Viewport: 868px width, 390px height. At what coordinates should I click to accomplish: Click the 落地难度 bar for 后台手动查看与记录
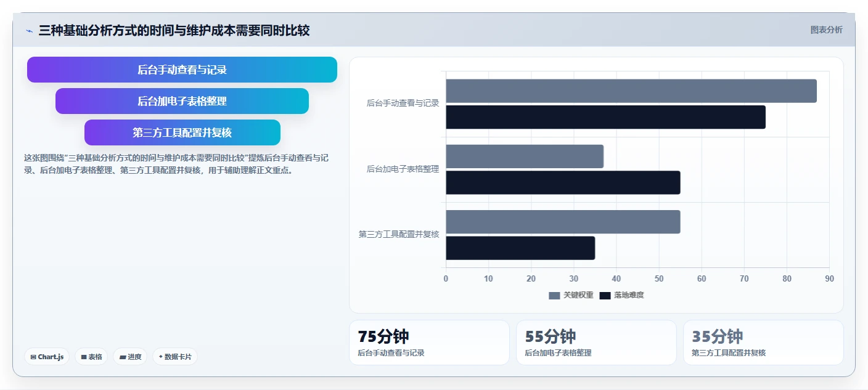[x=606, y=117]
